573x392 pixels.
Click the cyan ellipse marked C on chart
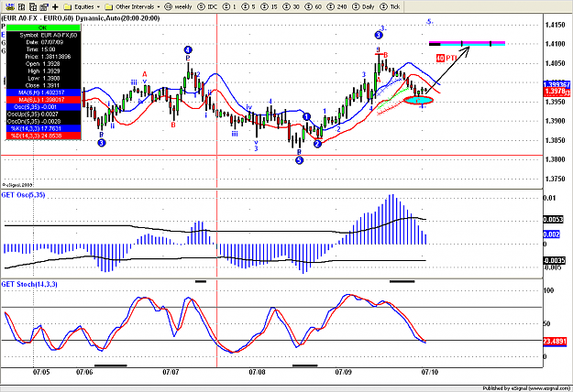point(418,100)
